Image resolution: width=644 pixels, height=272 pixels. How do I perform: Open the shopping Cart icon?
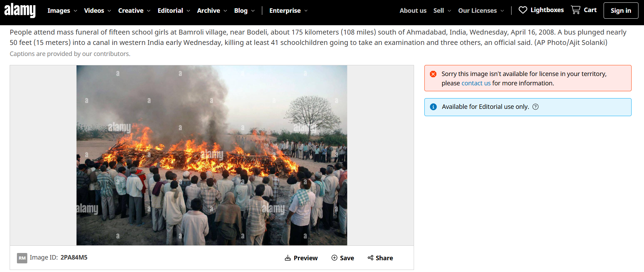pos(576,10)
